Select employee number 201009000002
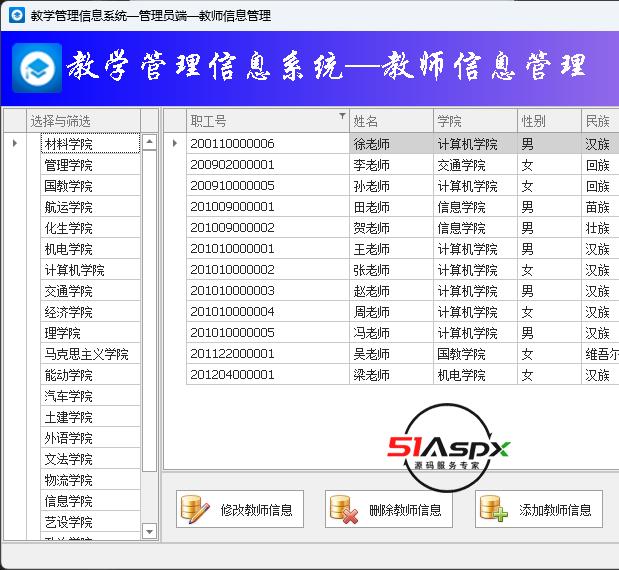619x570 pixels. (x=268, y=227)
